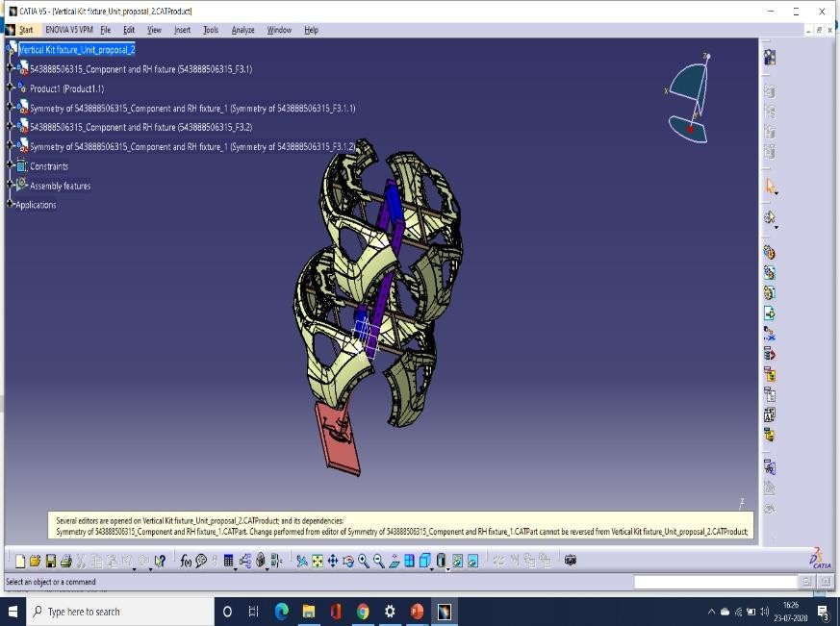The width and height of the screenshot is (840, 626).
Task: Choose the Select arrow tool on right toolbar
Action: (x=770, y=187)
